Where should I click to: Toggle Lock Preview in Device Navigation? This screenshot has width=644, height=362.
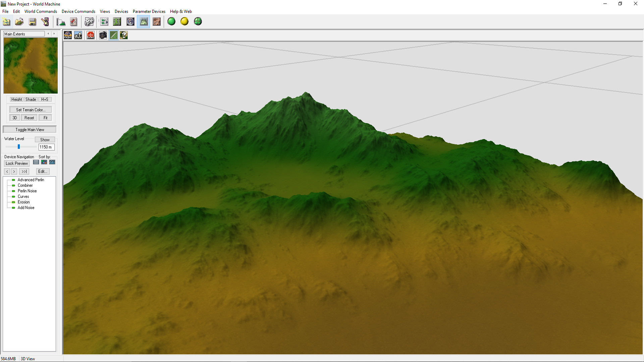coord(16,163)
